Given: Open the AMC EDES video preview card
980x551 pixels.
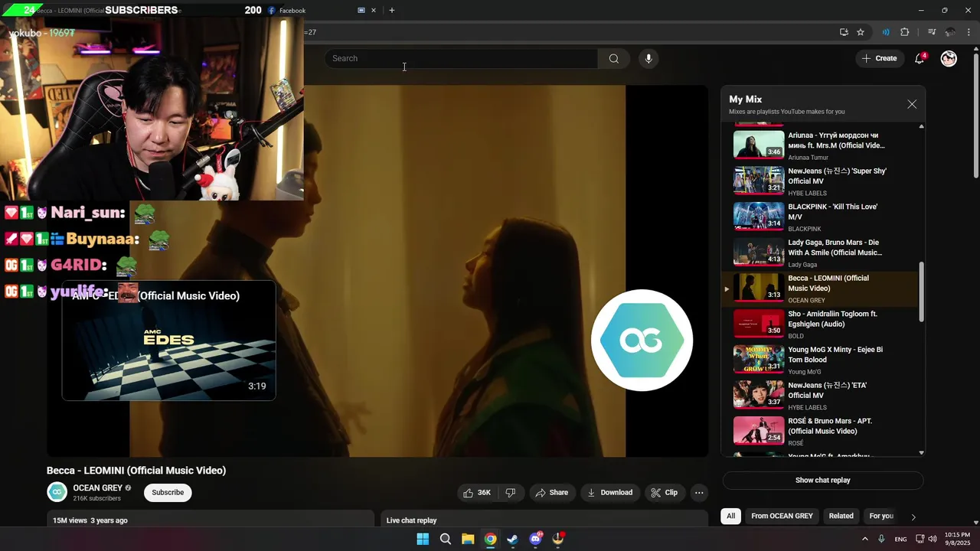Looking at the screenshot, I should point(168,341).
